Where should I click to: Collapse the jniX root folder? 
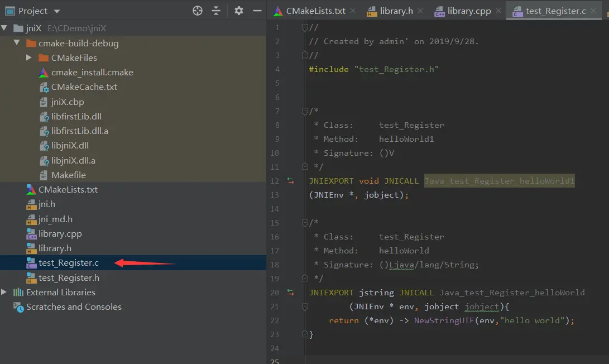pos(4,28)
